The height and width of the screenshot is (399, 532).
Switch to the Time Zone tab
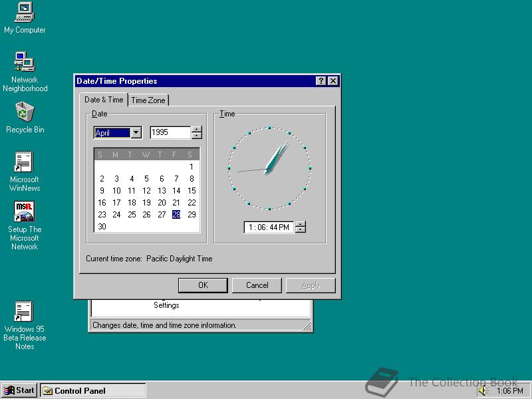[x=148, y=100]
